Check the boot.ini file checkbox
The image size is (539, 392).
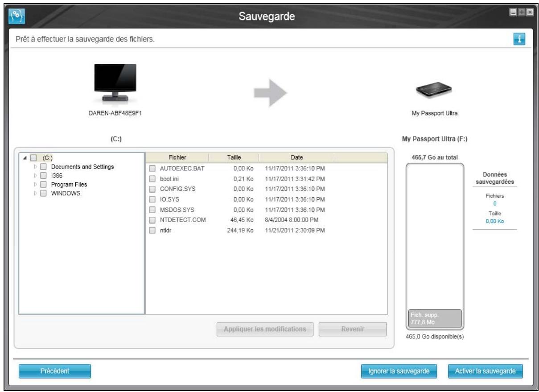pyautogui.click(x=152, y=179)
